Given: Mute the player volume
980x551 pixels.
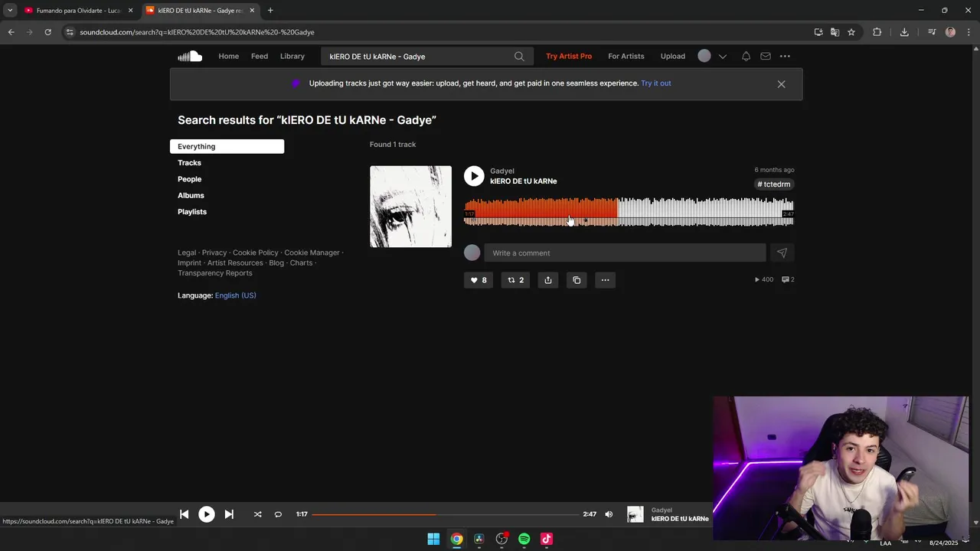Looking at the screenshot, I should (x=609, y=514).
